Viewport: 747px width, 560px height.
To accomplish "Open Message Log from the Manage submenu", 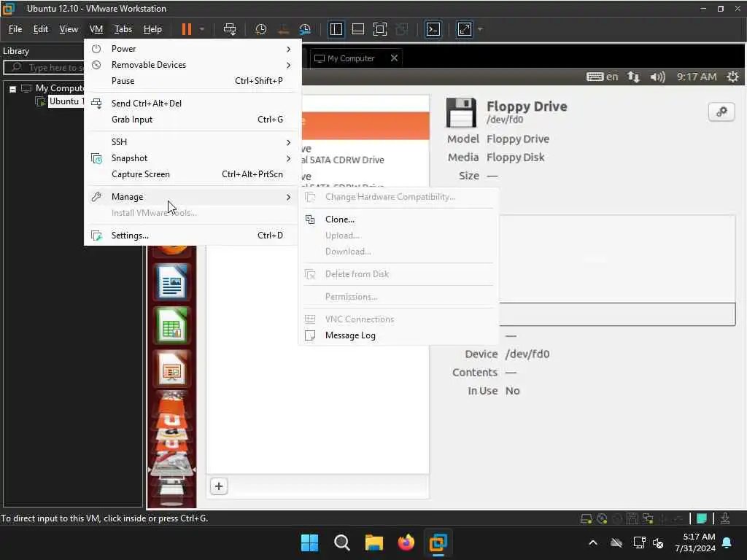I will pos(399,335).
